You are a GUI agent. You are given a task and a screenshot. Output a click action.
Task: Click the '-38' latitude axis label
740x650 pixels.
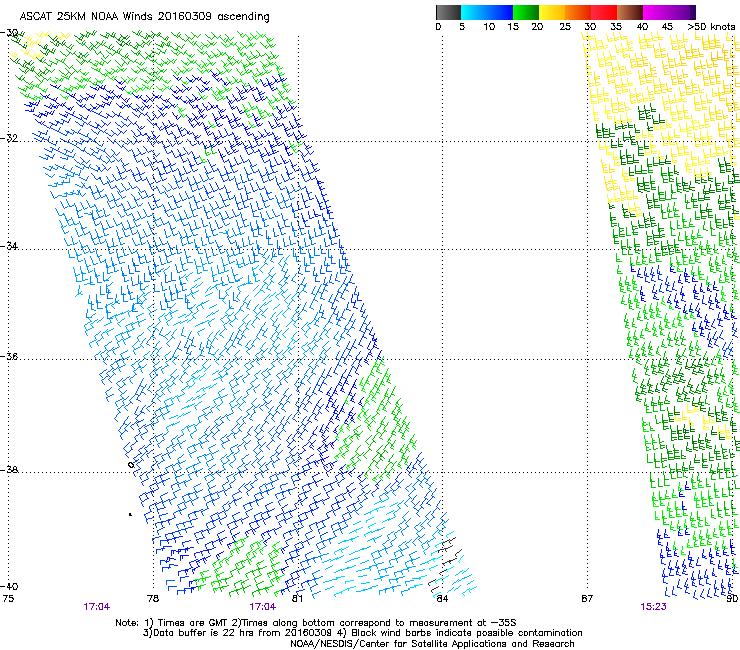10,470
